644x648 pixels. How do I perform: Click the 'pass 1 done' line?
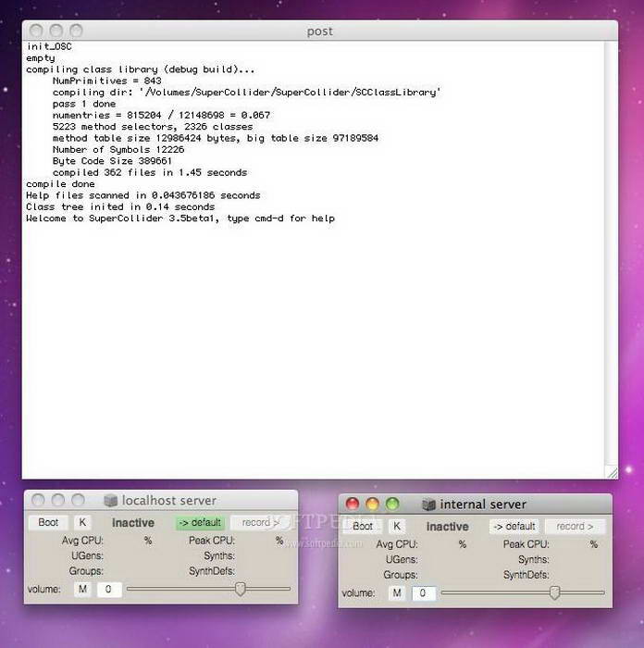coord(84,104)
